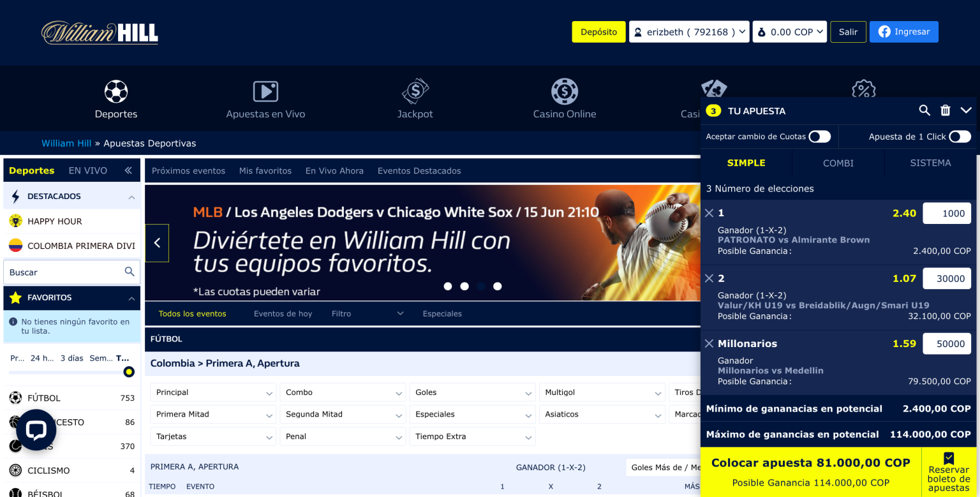Screen dimensions: 980x497
Task: Open the Especiales filter
Action: coord(442,314)
